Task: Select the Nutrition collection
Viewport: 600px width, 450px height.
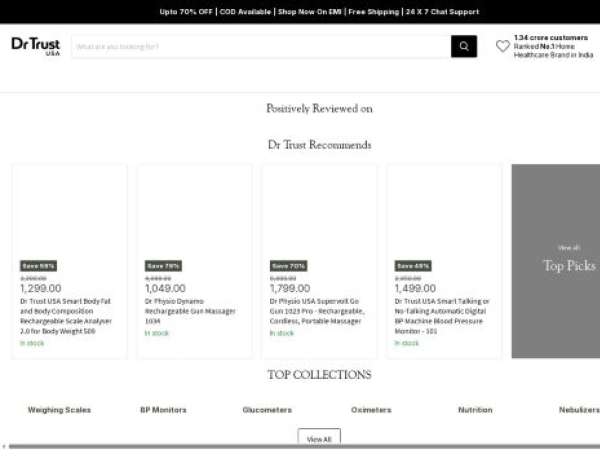Action: tap(475, 410)
